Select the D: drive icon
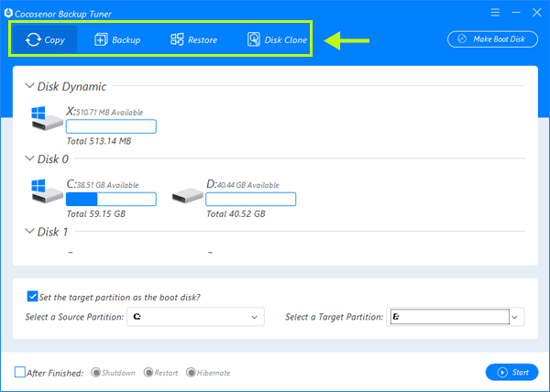Screen dimensions: 550x392 (187, 195)
